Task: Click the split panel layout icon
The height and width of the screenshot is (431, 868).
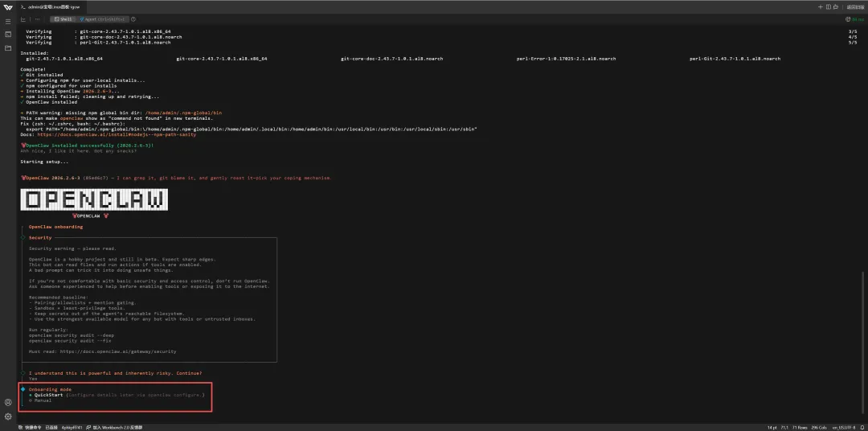Action: pos(828,7)
